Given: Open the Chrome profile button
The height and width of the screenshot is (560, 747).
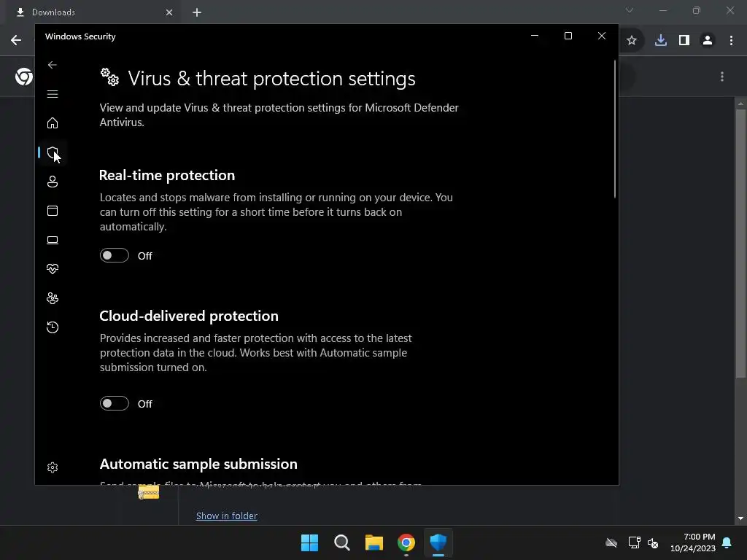Looking at the screenshot, I should pyautogui.click(x=708, y=41).
